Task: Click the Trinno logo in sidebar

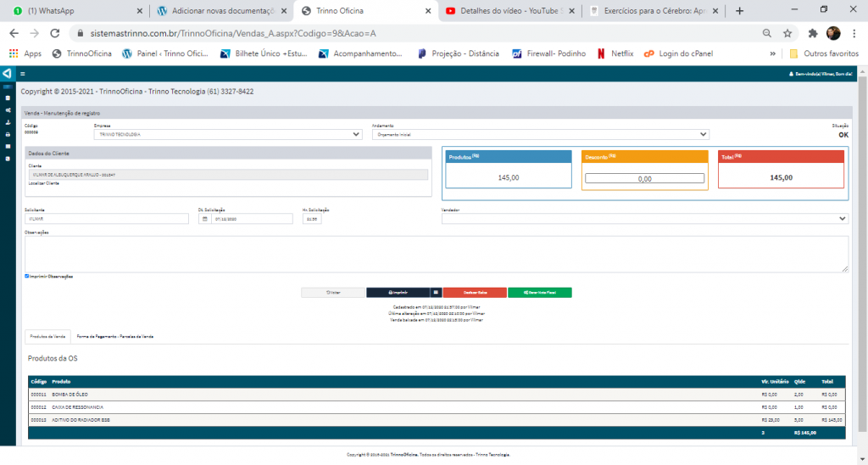Action: coord(7,74)
